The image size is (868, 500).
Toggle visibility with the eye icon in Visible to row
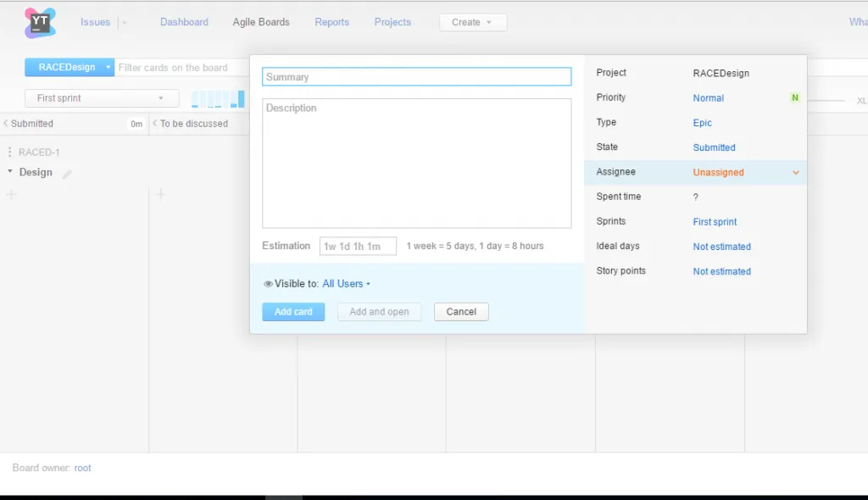click(x=266, y=283)
